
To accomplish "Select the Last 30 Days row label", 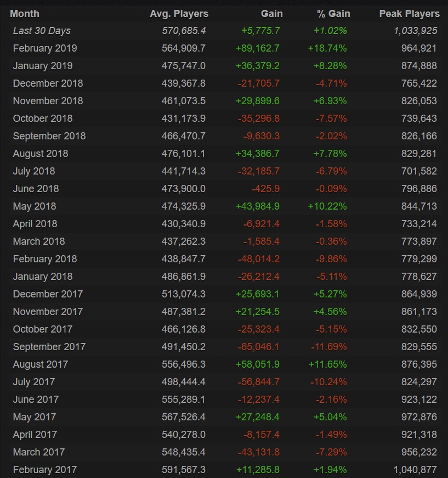I will click(42, 31).
